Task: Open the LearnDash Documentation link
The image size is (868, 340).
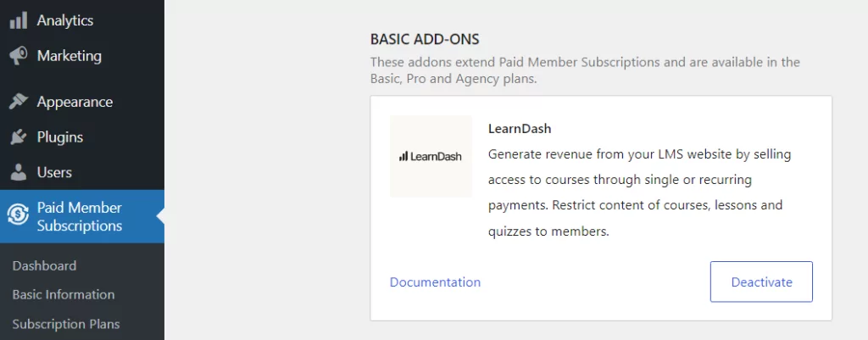Action: (435, 281)
